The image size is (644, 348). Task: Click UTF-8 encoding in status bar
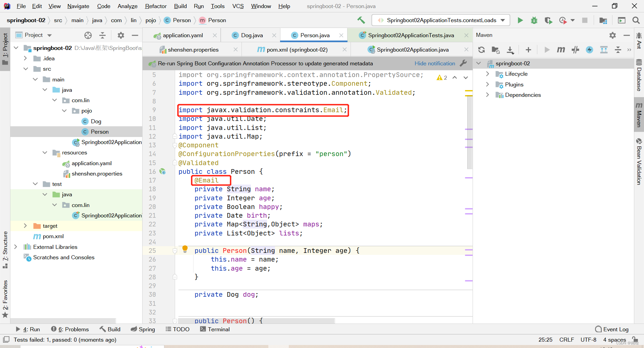588,340
